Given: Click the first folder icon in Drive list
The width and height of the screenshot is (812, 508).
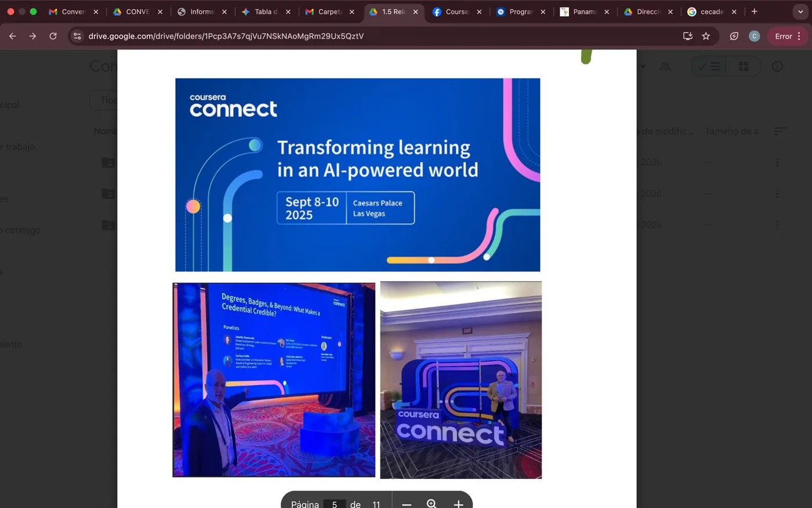Looking at the screenshot, I should click(x=108, y=163).
